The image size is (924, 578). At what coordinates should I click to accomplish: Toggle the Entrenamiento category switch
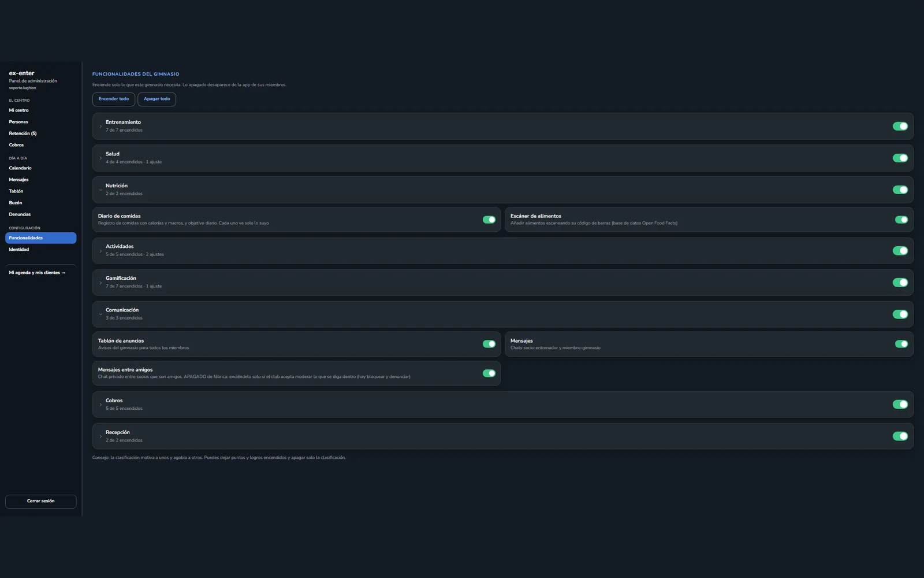click(900, 126)
